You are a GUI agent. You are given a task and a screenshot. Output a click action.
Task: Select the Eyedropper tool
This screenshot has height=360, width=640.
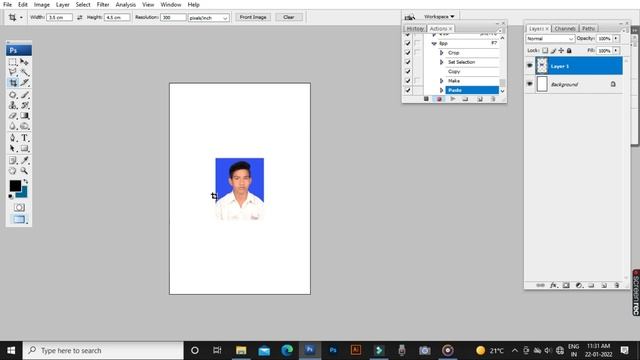(24, 160)
